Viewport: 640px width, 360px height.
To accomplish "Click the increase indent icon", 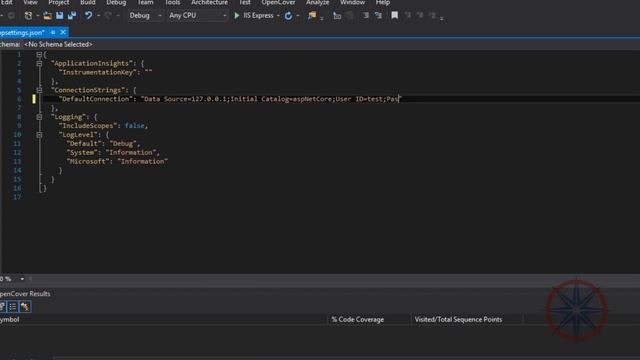I will tap(378, 16).
